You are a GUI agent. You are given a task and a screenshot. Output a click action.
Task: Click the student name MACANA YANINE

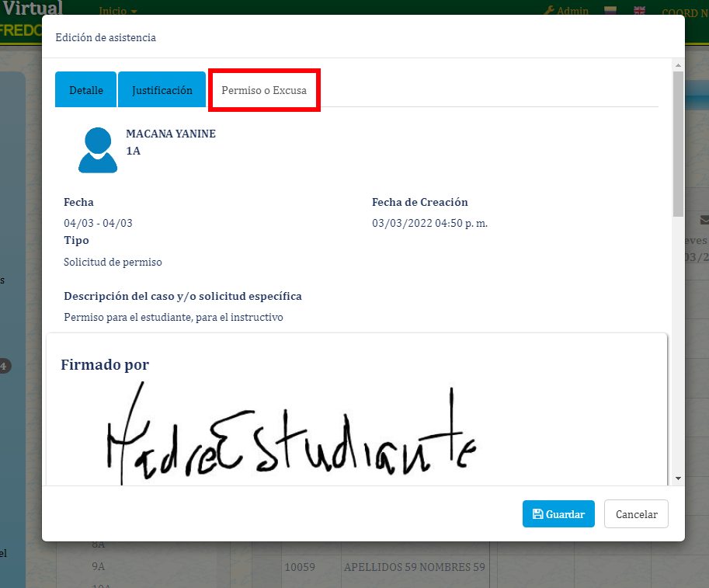(171, 134)
